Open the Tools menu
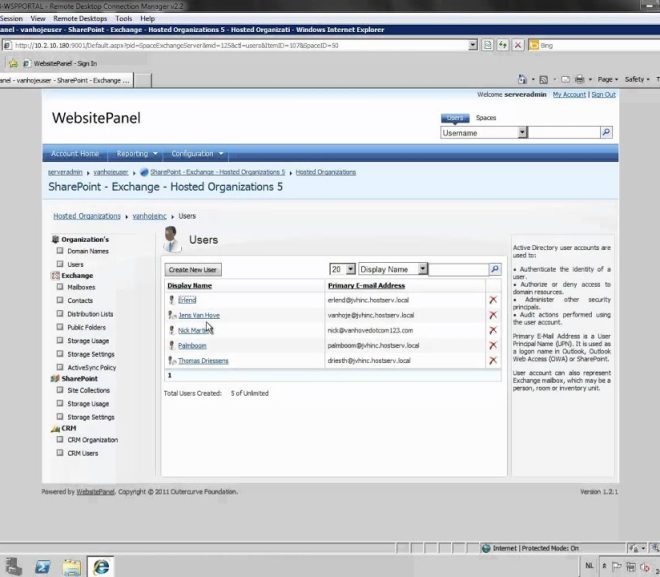The image size is (660, 577). tap(123, 19)
